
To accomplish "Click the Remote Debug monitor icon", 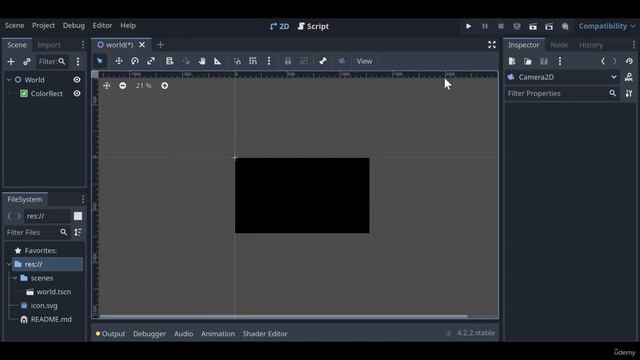I will coord(517,26).
